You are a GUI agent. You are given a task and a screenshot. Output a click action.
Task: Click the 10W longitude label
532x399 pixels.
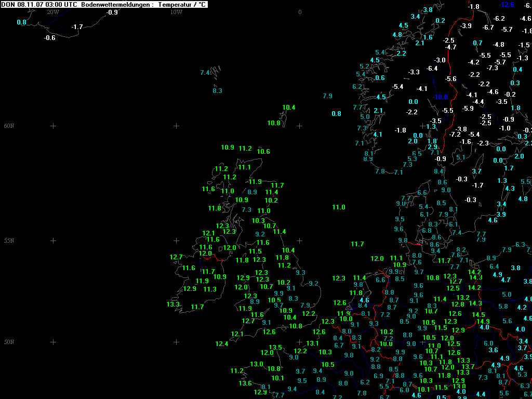click(176, 12)
